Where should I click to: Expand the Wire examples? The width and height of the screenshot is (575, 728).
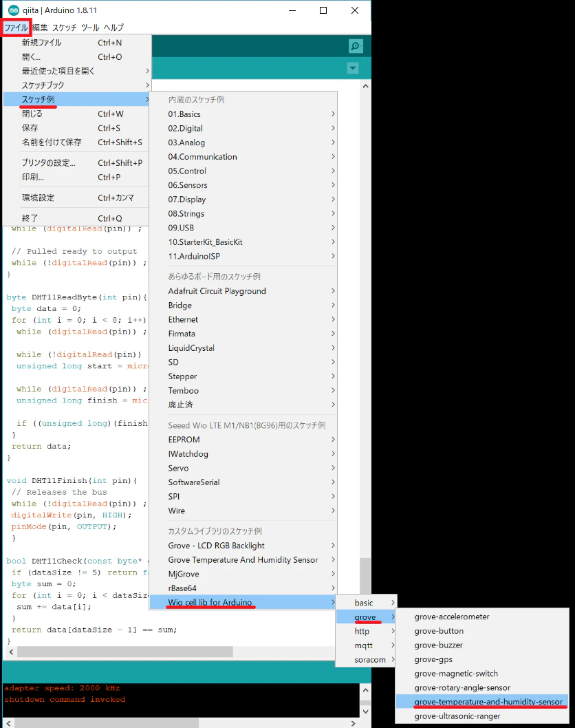click(x=243, y=511)
